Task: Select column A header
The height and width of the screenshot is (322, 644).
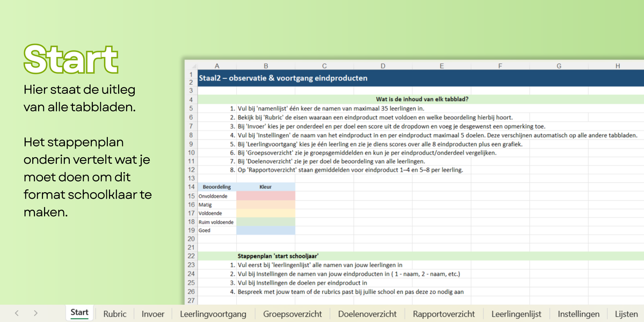Action: (x=217, y=66)
